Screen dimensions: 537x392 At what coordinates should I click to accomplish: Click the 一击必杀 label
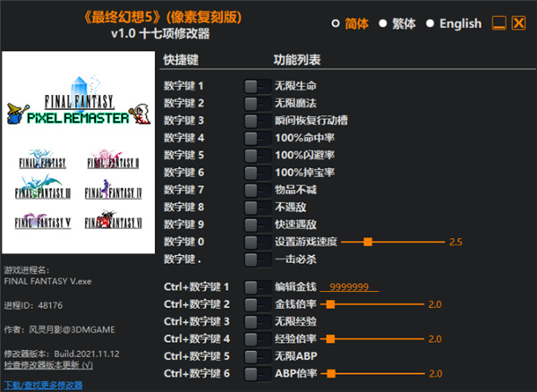pos(295,260)
